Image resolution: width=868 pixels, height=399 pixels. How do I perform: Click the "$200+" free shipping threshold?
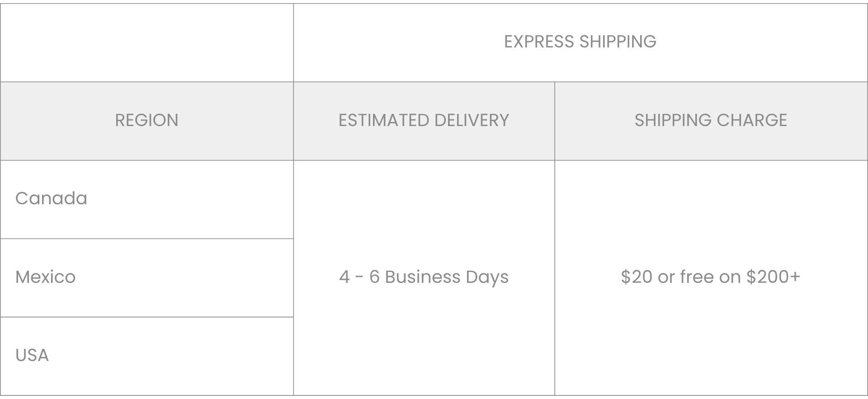click(x=773, y=277)
